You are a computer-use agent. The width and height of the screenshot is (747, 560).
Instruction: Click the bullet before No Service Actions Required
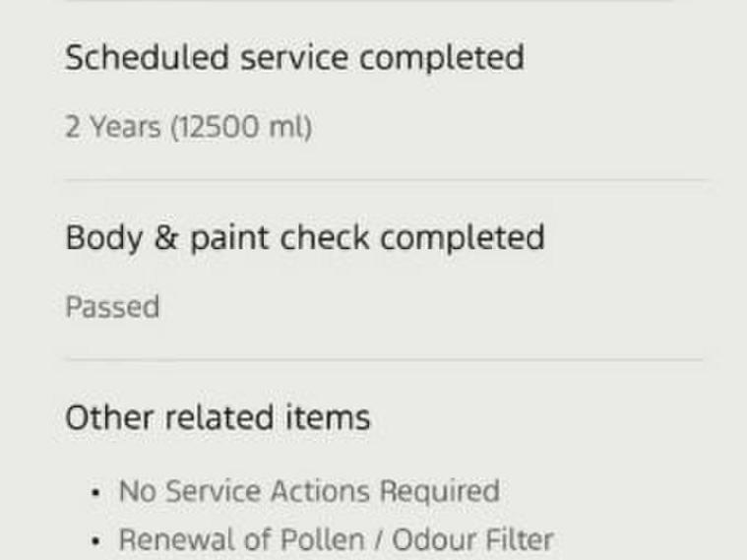[93, 492]
